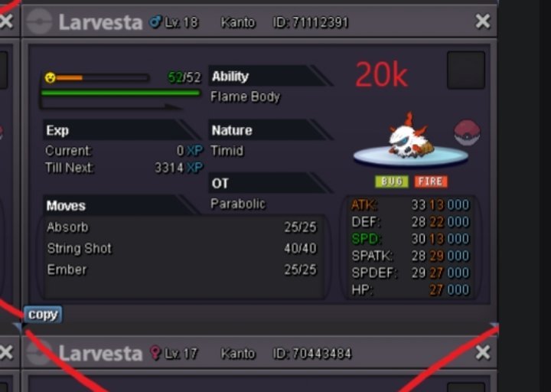The image size is (551, 392).
Task: Click the FIRE type badge
Action: click(431, 181)
